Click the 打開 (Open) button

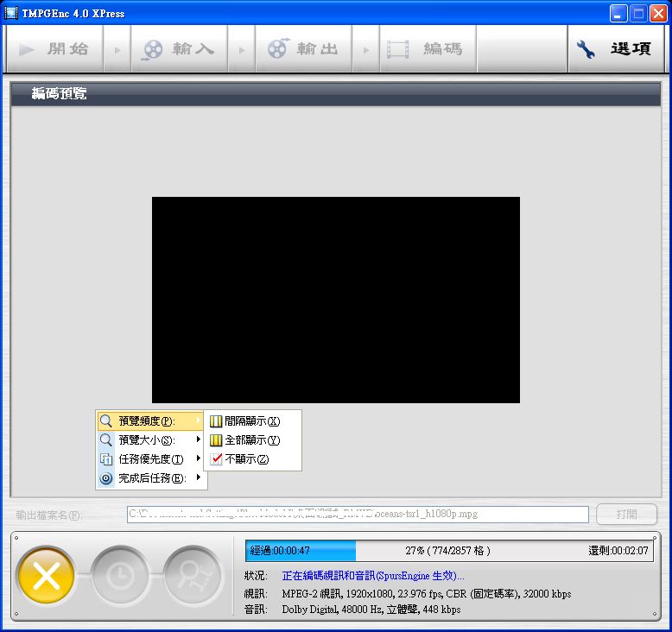tap(626, 515)
